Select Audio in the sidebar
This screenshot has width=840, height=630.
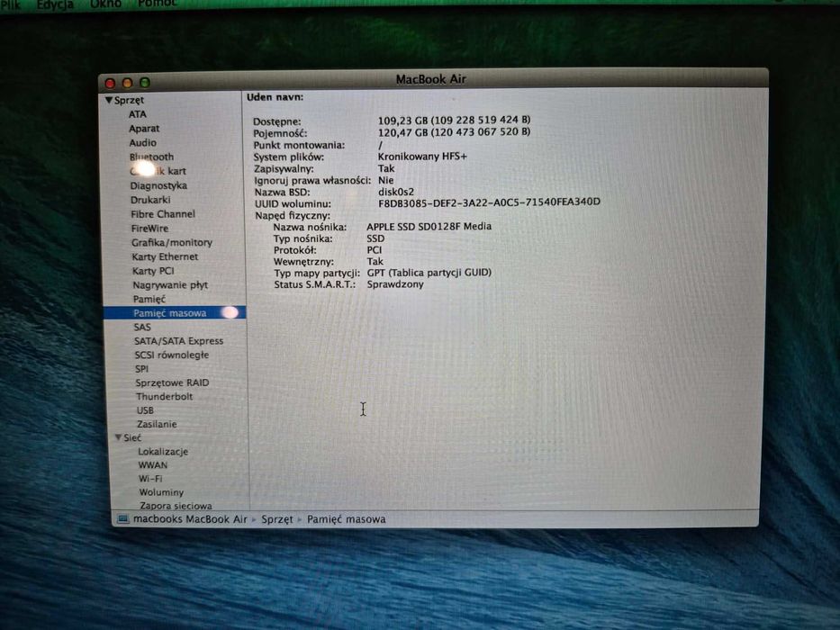coord(142,143)
